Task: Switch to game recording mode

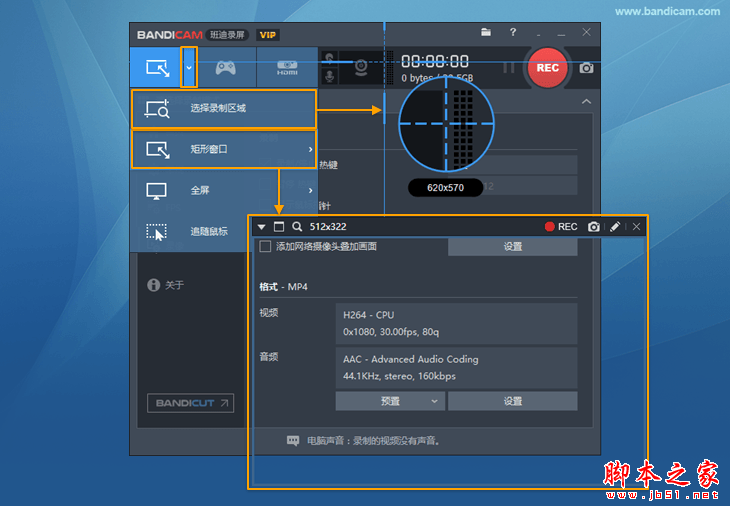Action: 226,68
